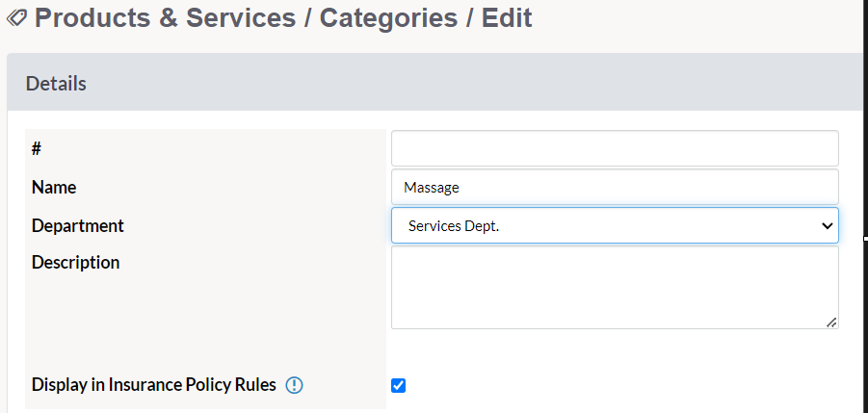Click the resize grip in Description box corner

point(831,323)
